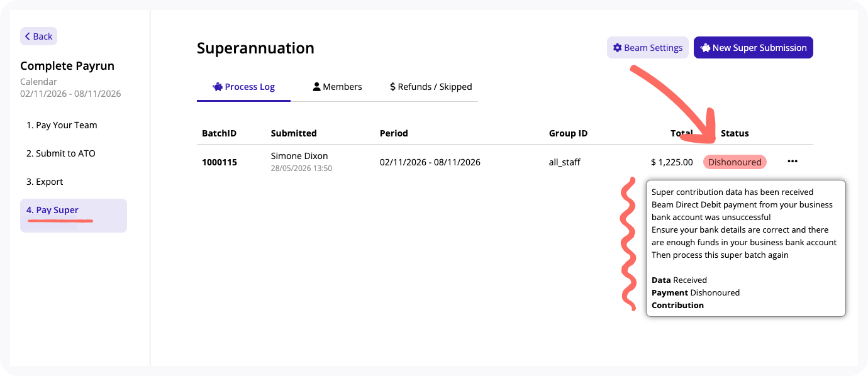This screenshot has width=868, height=376.
Task: Click the piggy bank icon on Process Log tab
Action: pyautogui.click(x=218, y=87)
